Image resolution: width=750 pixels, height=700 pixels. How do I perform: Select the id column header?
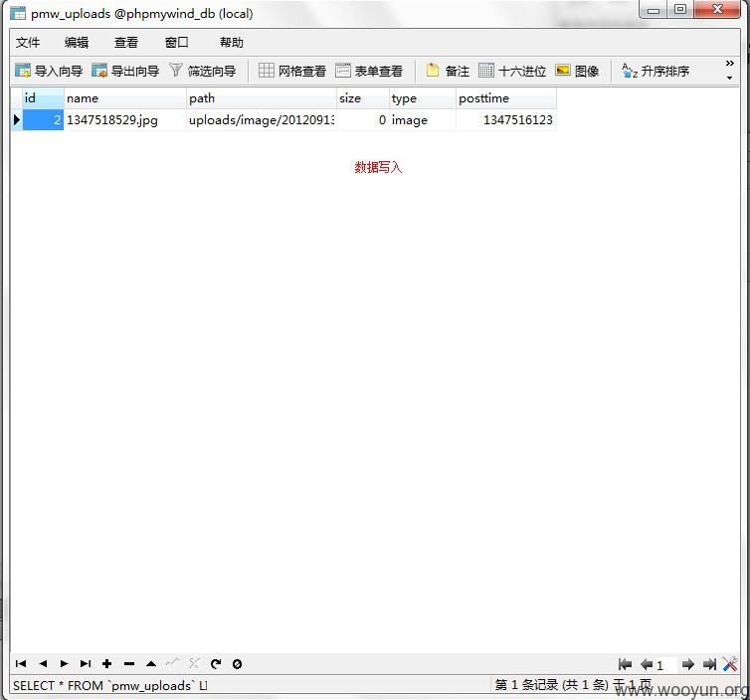pos(43,98)
